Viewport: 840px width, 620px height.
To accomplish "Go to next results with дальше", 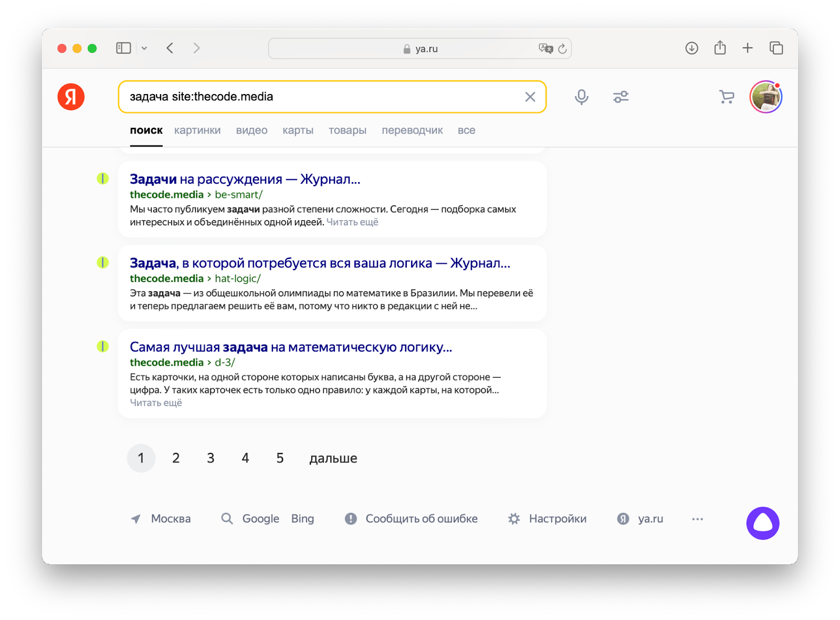I will point(333,458).
